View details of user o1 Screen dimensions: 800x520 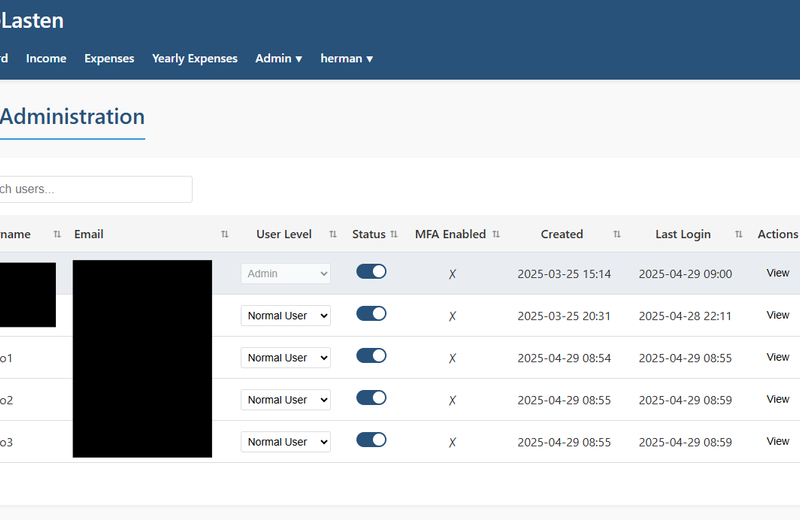tap(778, 357)
